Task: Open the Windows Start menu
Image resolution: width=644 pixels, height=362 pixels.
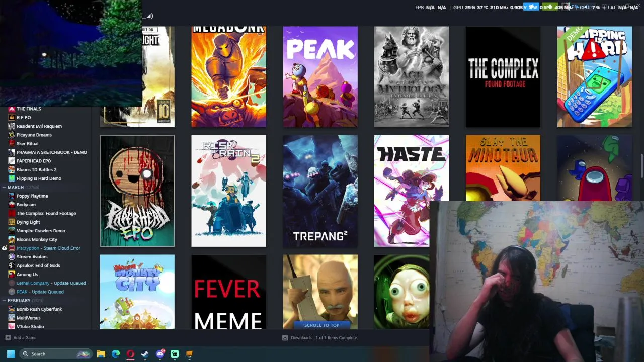Action: (x=11, y=354)
